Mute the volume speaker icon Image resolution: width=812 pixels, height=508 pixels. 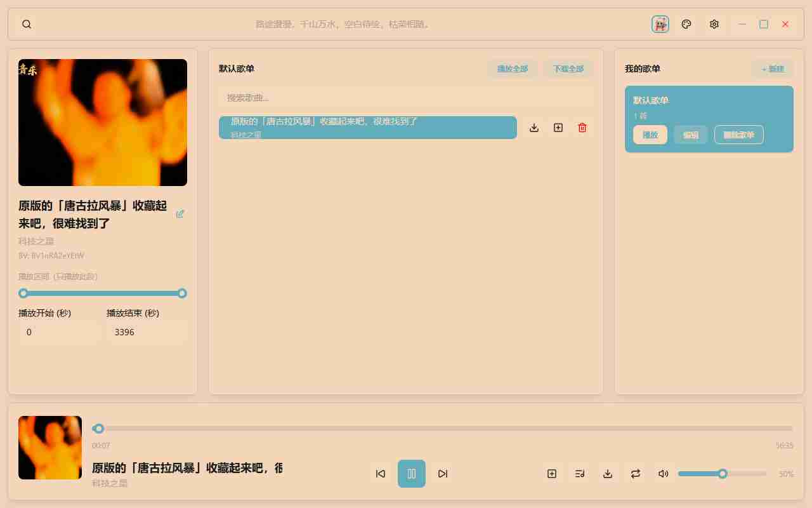664,474
